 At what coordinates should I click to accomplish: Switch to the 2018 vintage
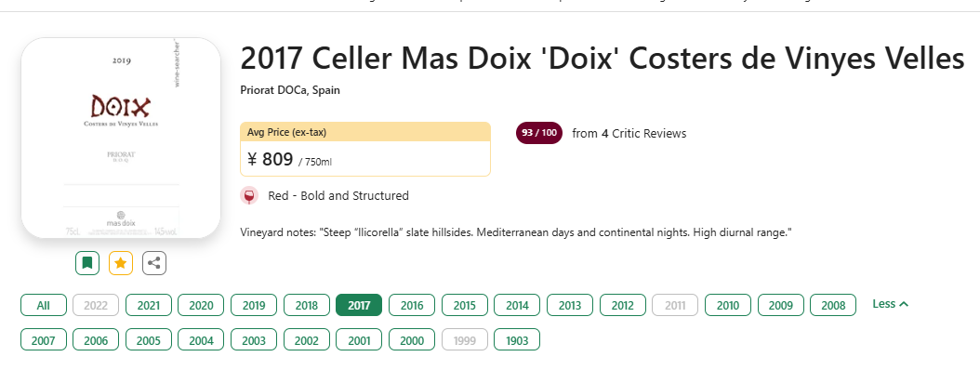click(x=306, y=305)
